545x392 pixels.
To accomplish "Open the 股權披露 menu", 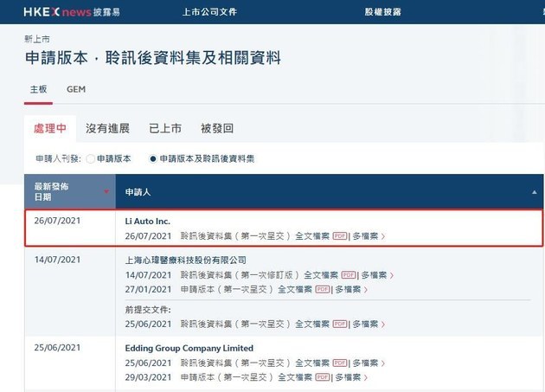I will (383, 12).
